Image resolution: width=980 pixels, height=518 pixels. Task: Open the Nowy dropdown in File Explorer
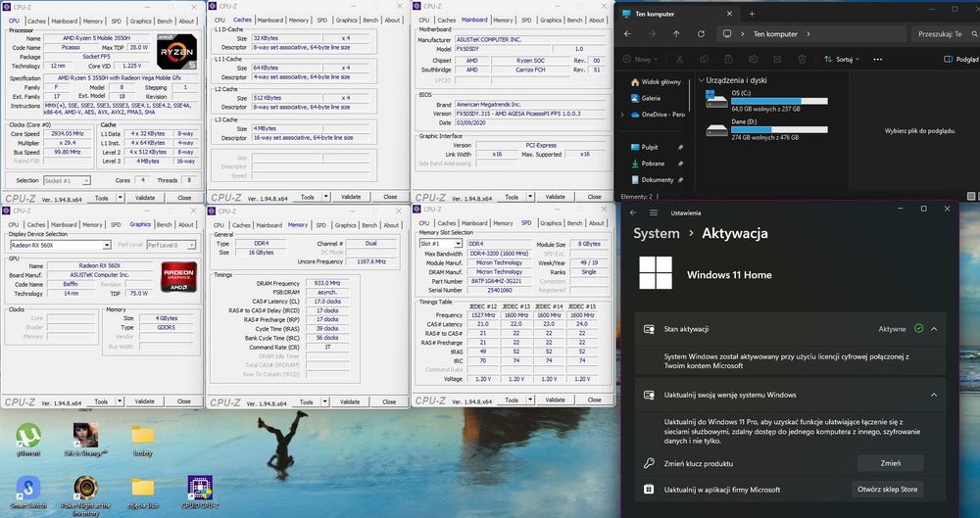(640, 60)
